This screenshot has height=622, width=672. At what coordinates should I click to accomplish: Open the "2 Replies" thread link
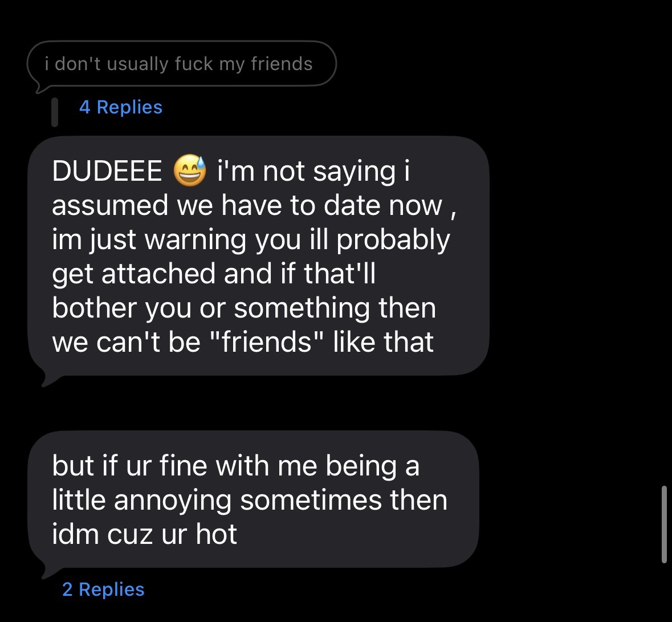tap(103, 589)
